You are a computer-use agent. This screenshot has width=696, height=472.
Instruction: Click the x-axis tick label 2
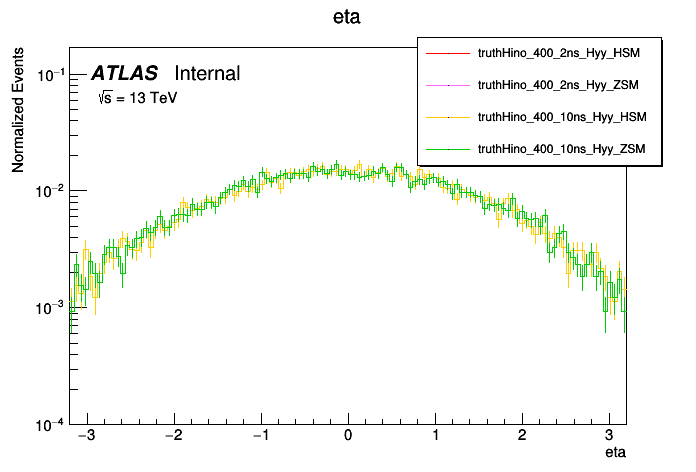coord(522,436)
